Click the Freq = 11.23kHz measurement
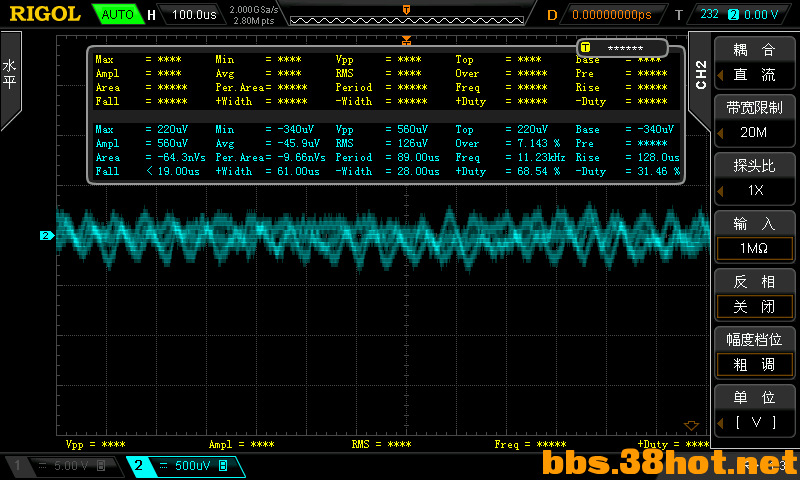The height and width of the screenshot is (480, 800). click(510, 158)
